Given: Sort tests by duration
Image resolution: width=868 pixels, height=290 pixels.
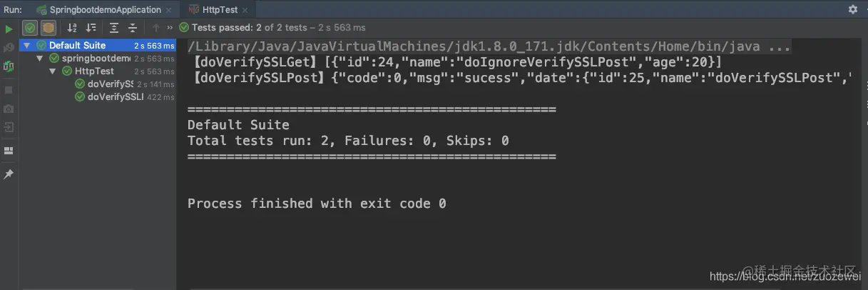Looking at the screenshot, I should tap(91, 28).
